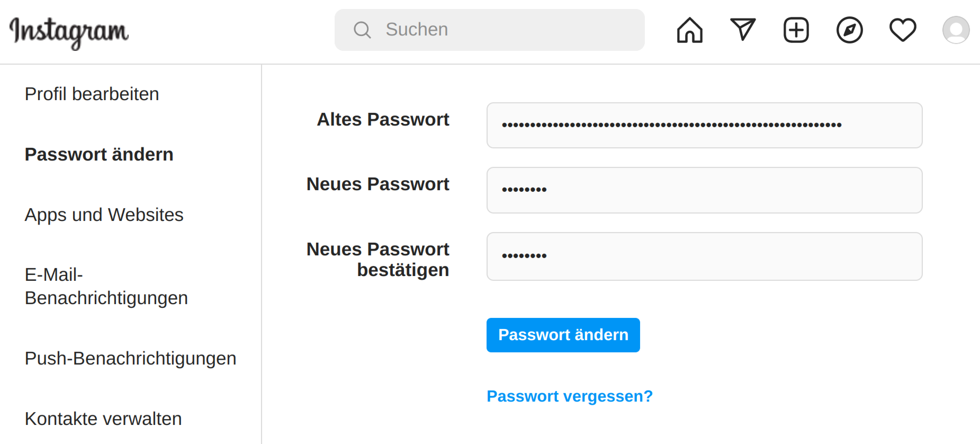The width and height of the screenshot is (980, 444).
Task: Click the Neues Passwort field
Action: 704,190
